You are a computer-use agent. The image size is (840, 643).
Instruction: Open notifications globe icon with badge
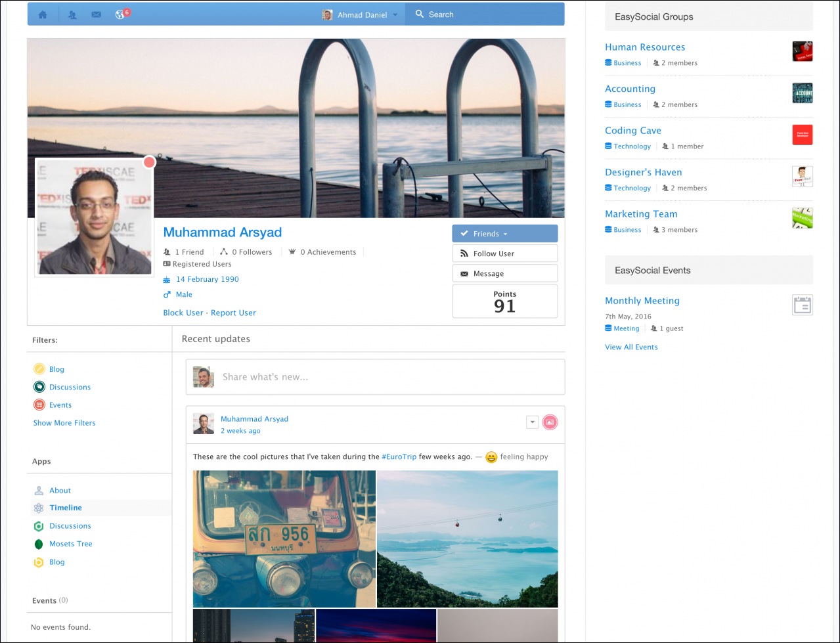[x=120, y=14]
